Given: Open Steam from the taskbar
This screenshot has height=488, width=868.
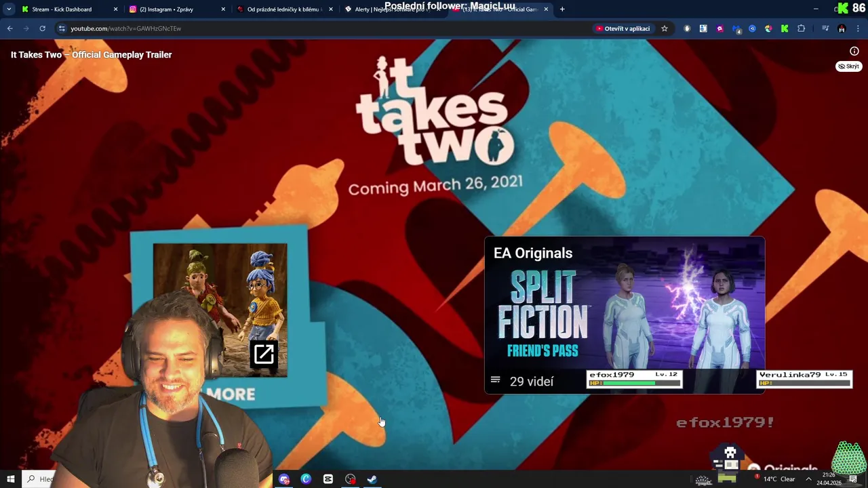Looking at the screenshot, I should pos(372,479).
